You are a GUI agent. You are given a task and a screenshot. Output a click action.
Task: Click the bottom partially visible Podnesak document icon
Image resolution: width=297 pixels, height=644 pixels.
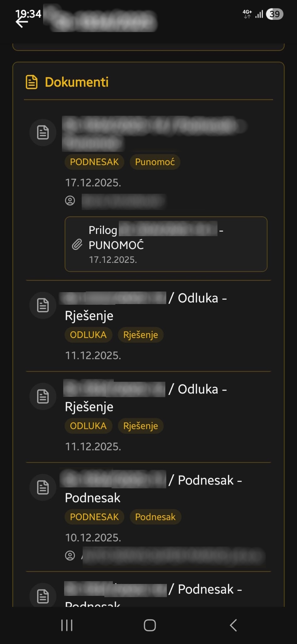click(43, 596)
